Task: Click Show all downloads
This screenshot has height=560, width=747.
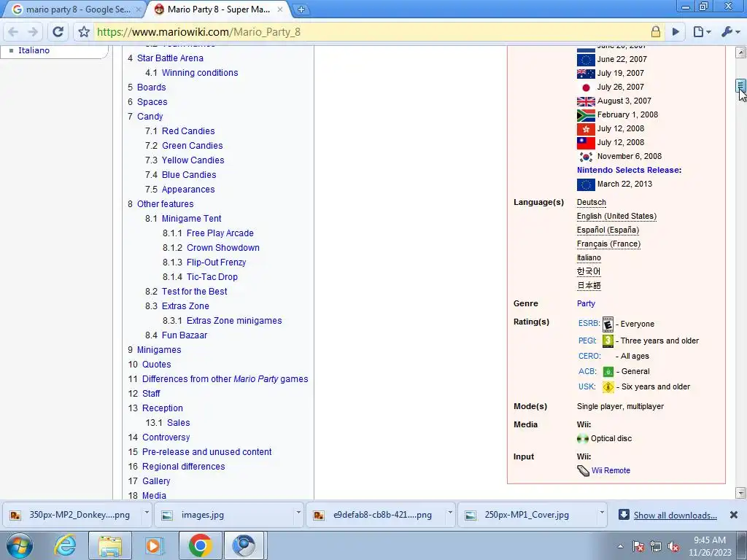Action: 675,516
